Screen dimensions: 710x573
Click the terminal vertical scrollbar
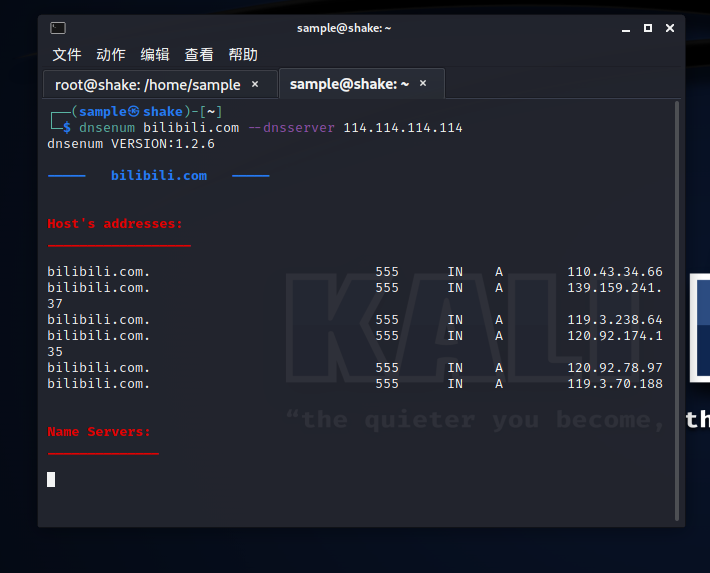(x=677, y=311)
